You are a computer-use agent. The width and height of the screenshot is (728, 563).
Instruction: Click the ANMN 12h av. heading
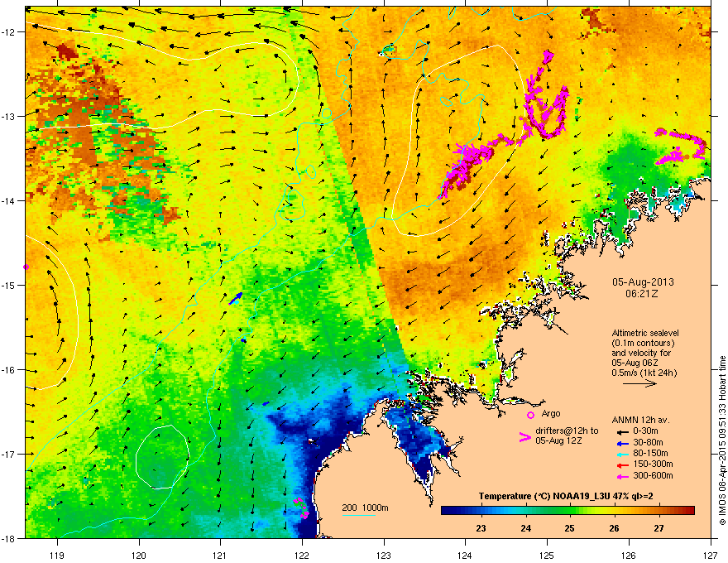point(640,420)
